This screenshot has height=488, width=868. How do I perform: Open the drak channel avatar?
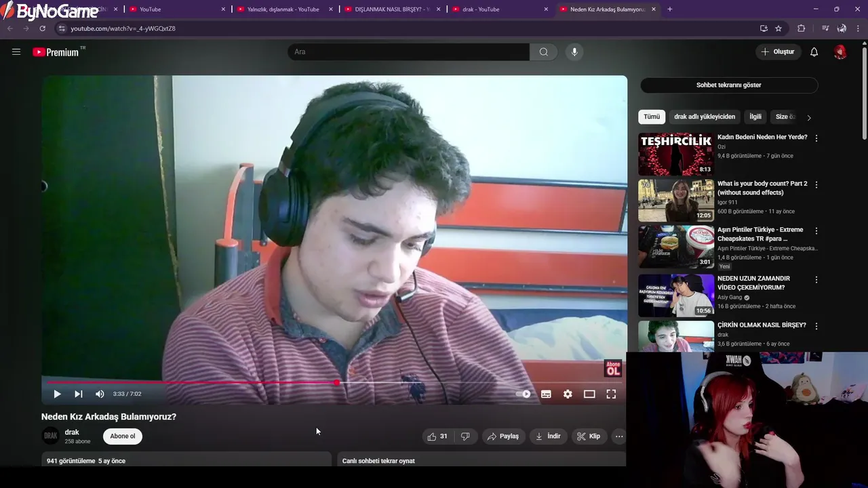click(50, 436)
